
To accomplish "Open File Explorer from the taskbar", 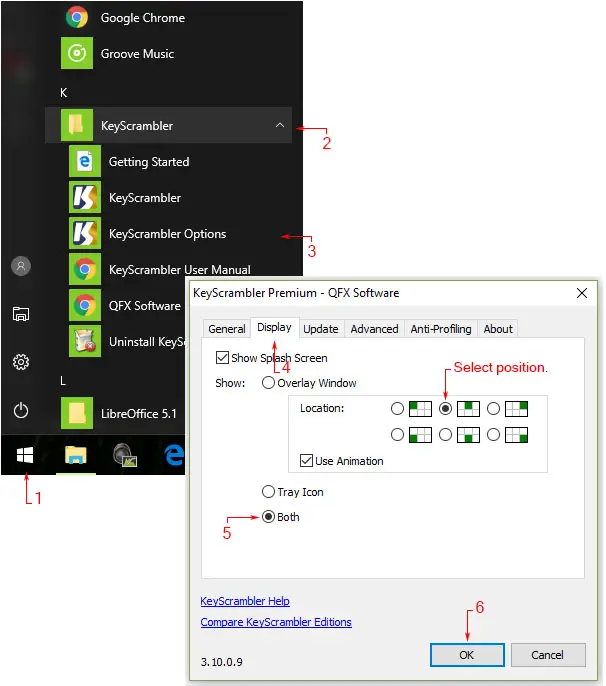I will tap(76, 455).
